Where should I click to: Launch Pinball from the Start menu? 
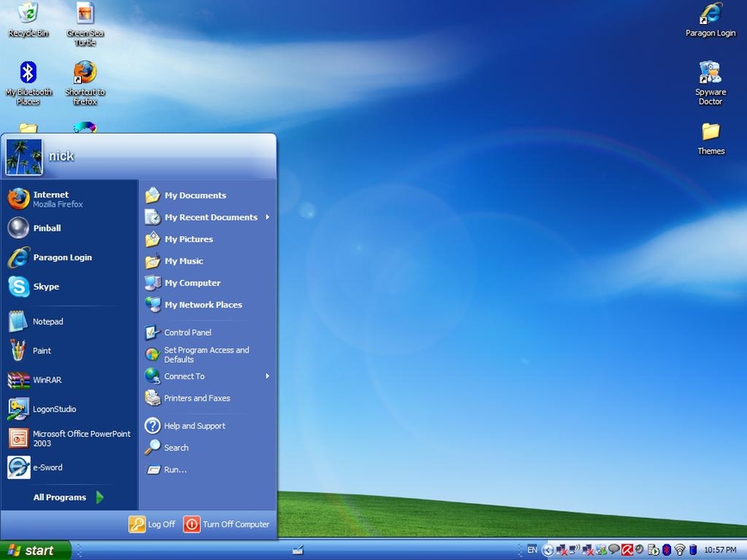69,228
